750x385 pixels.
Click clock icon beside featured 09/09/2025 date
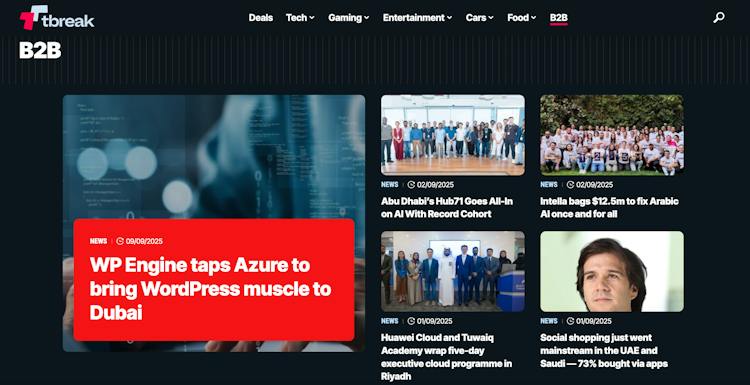pyautogui.click(x=120, y=241)
